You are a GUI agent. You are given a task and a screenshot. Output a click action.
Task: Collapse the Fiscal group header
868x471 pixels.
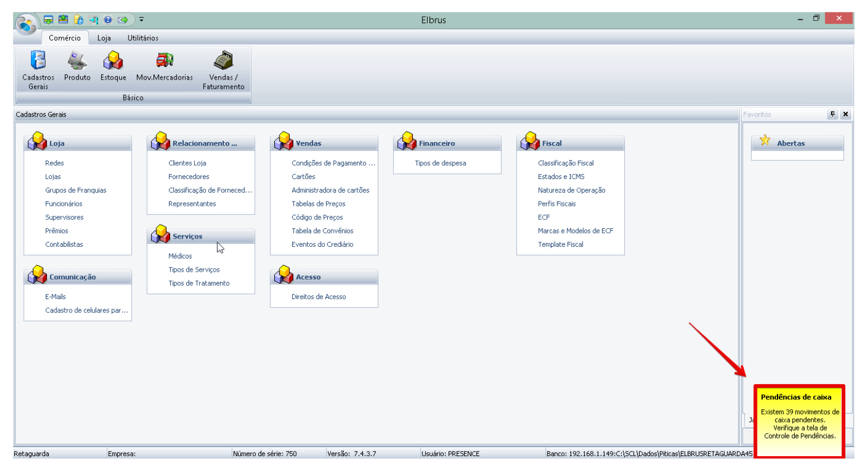point(570,143)
